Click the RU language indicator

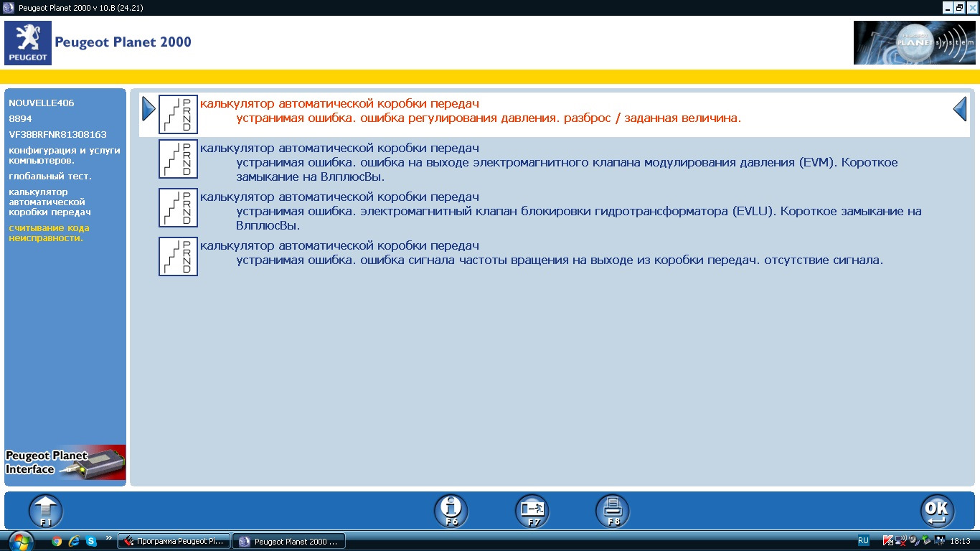[x=863, y=540]
